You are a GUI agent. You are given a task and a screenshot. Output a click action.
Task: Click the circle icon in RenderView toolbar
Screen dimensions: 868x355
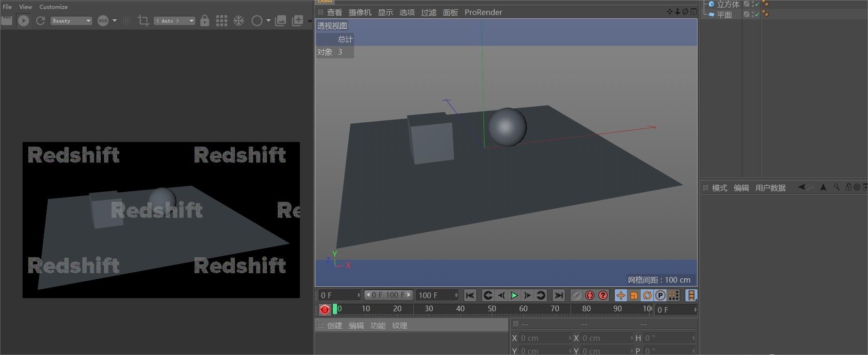coord(257,21)
